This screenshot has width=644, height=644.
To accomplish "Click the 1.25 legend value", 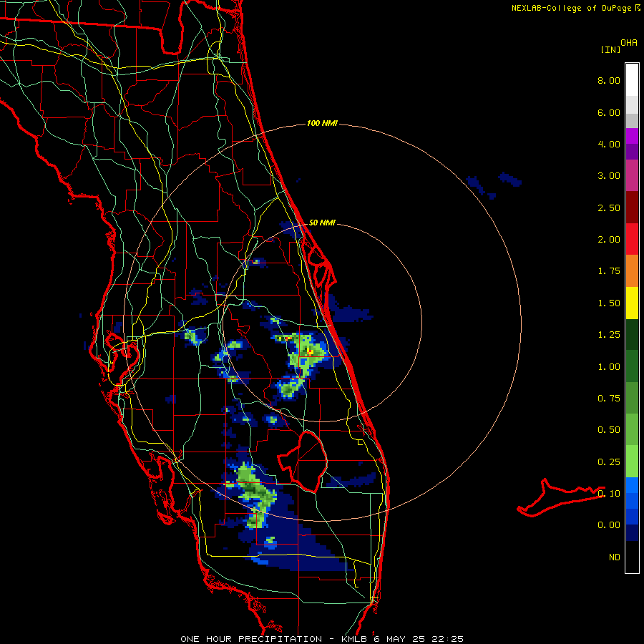I will (609, 335).
